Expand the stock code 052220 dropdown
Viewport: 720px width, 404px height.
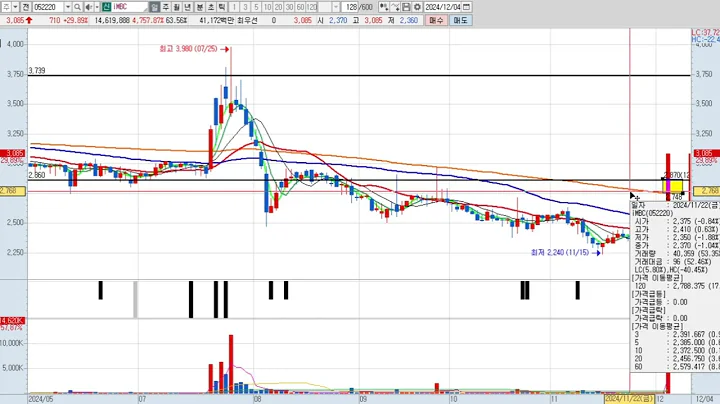68,7
